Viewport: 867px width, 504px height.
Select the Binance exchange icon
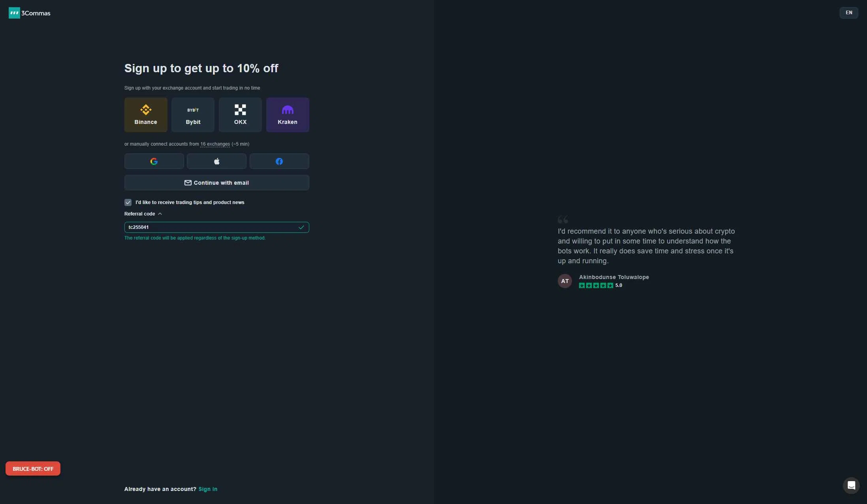[x=145, y=110]
